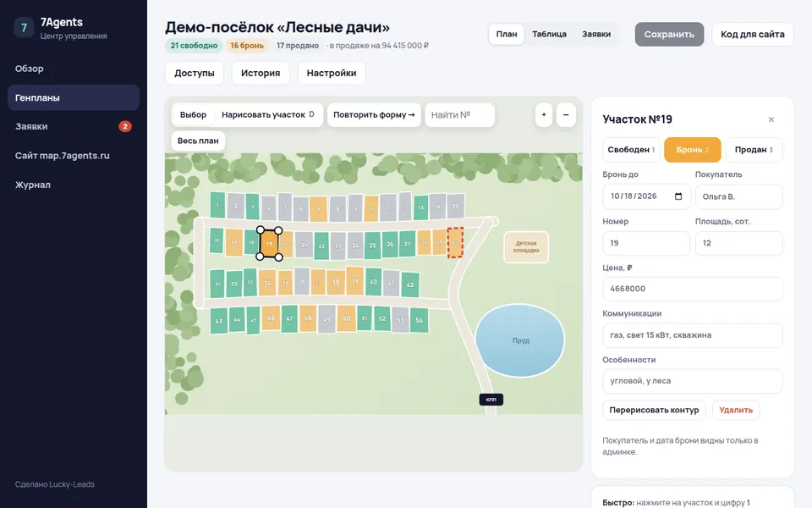Image resolution: width=812 pixels, height=508 pixels.
Task: Zoom out the map with minus button
Action: (566, 114)
